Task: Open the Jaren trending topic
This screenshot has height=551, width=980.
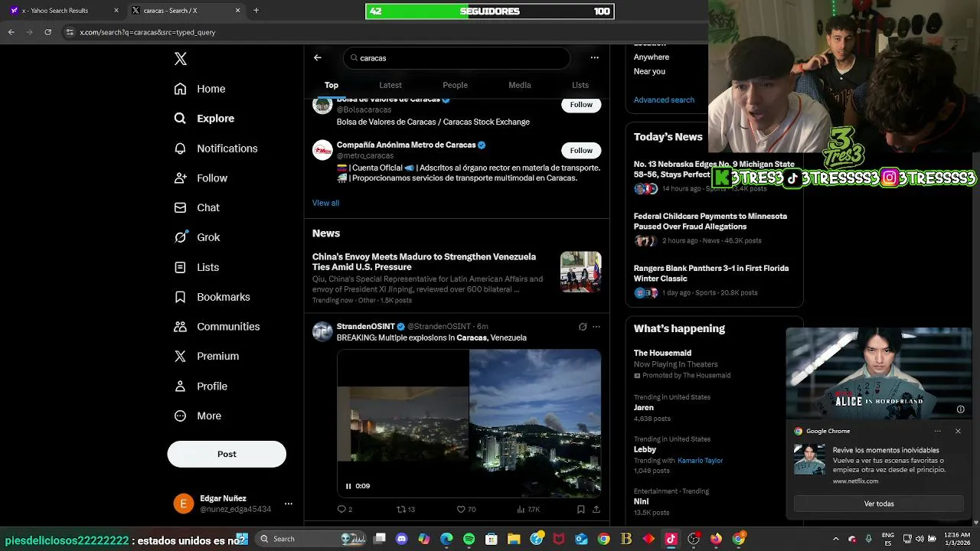Action: pyautogui.click(x=644, y=408)
